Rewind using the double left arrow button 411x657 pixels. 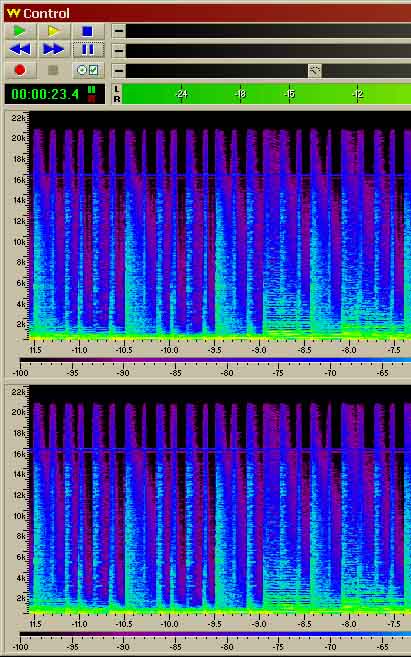pos(19,50)
